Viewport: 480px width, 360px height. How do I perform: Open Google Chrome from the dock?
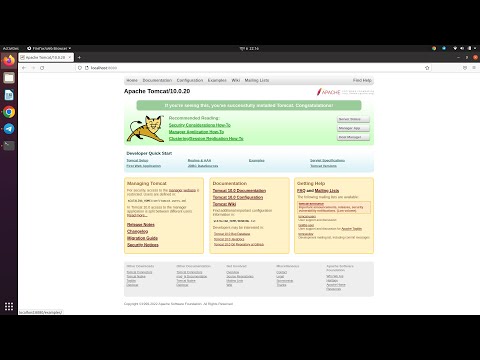click(9, 112)
